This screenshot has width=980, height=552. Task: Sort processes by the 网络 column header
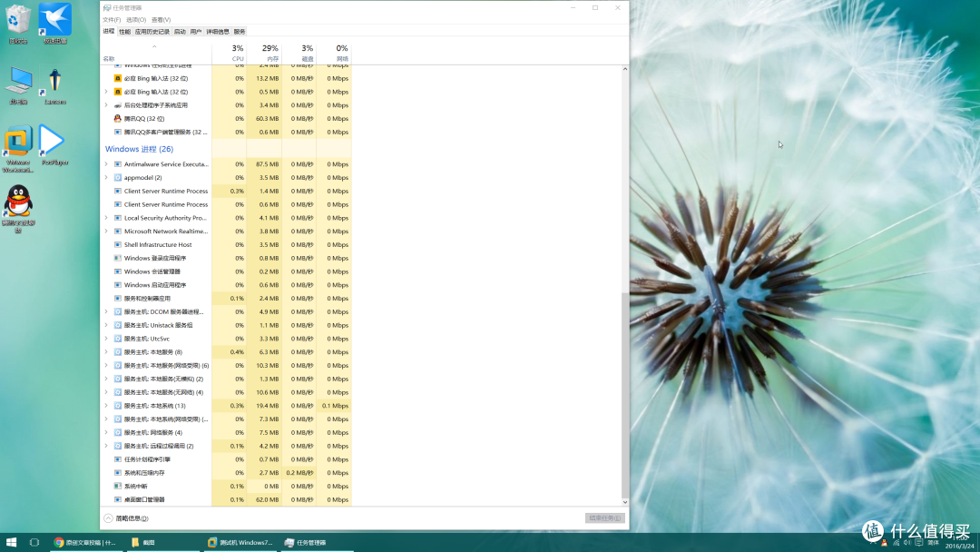coord(334,54)
